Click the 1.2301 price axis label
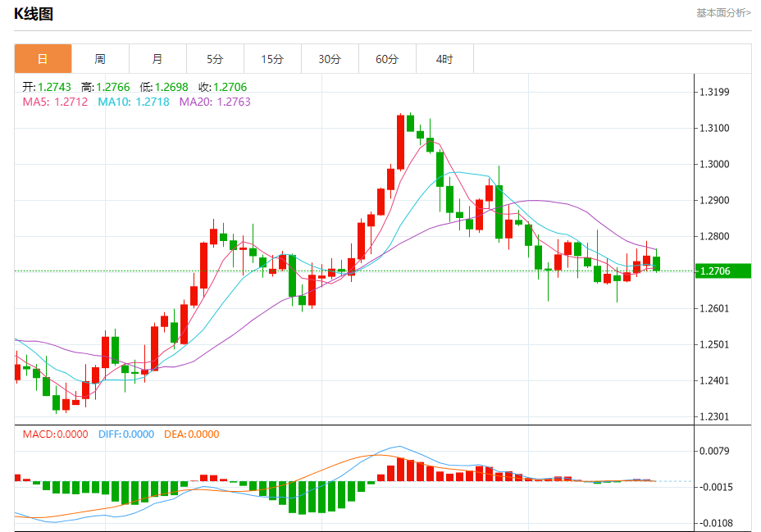 tap(714, 416)
